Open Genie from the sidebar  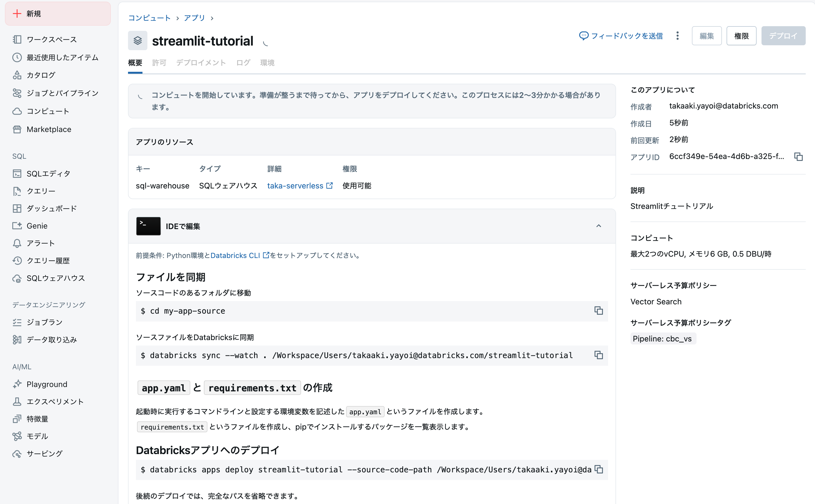(x=36, y=226)
